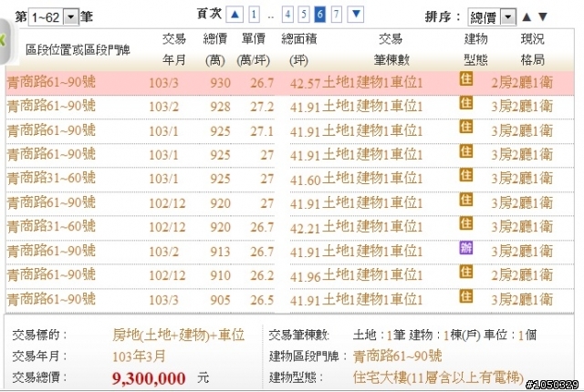Click residential icon in 930萬 row
Screen dimensions: 584x392
coord(466,78)
